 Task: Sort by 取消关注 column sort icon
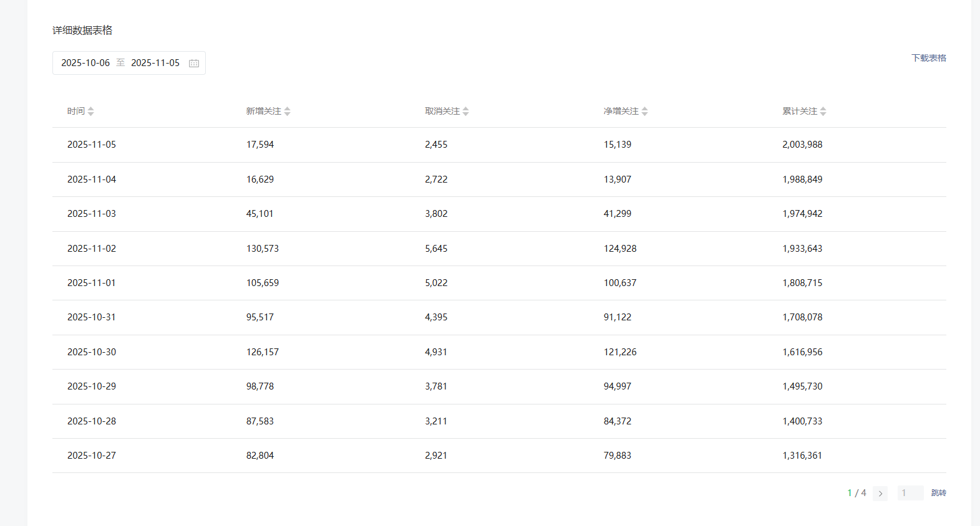pyautogui.click(x=466, y=111)
